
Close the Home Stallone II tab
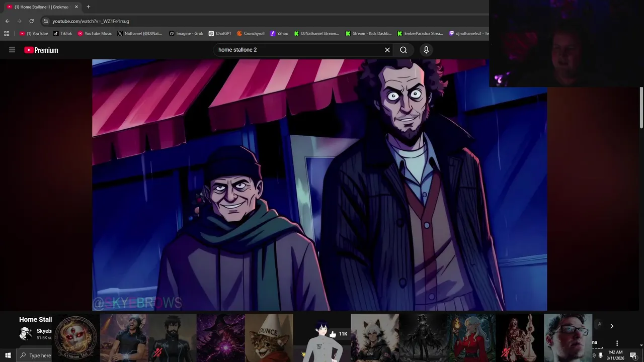[76, 7]
